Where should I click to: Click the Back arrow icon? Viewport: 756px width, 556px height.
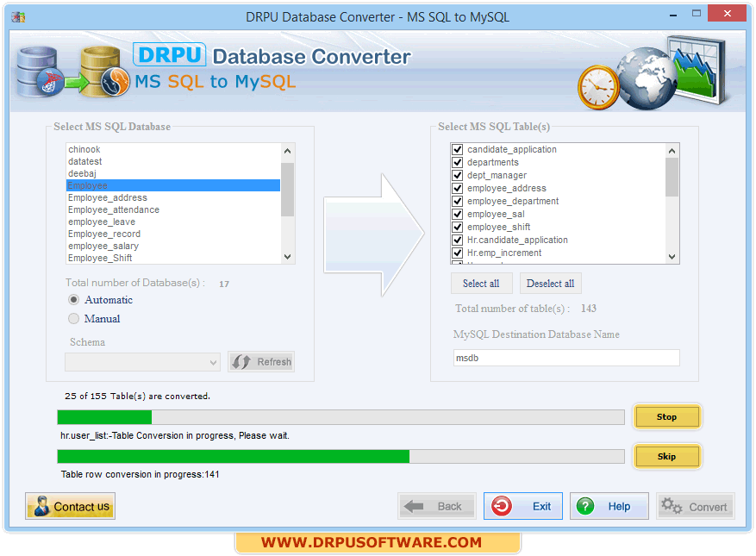(414, 506)
